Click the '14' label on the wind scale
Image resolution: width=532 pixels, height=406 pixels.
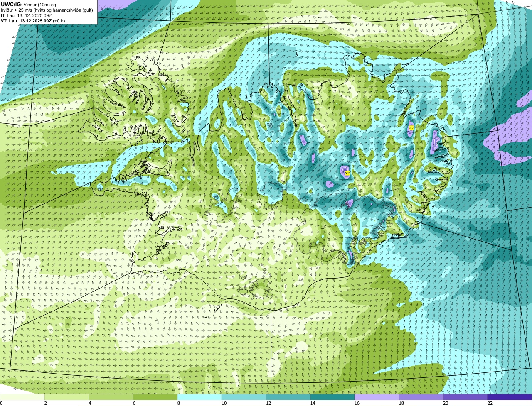pyautogui.click(x=313, y=403)
